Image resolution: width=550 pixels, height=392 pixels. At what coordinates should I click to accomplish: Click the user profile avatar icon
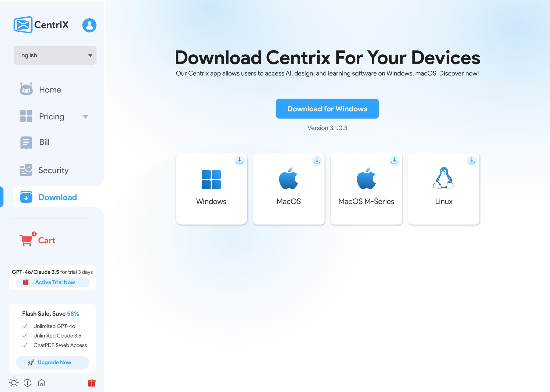coord(89,25)
